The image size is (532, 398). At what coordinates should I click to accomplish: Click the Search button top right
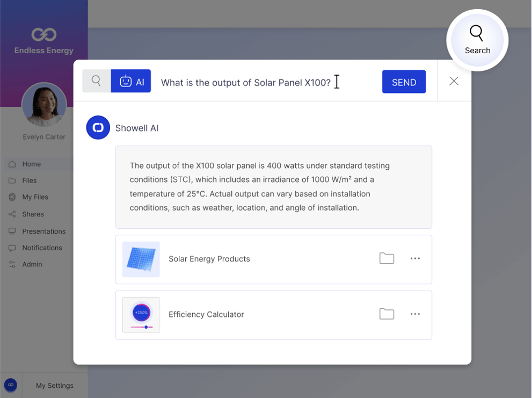477,39
